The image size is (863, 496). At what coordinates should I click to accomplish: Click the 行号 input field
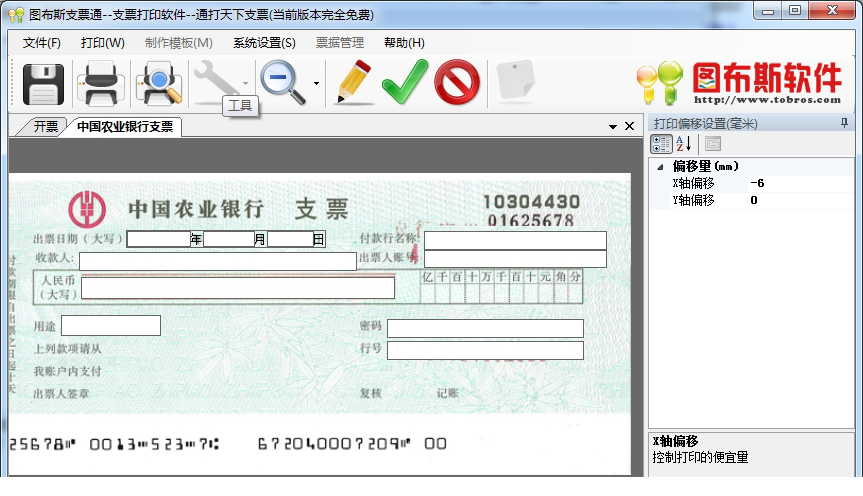[x=485, y=351]
